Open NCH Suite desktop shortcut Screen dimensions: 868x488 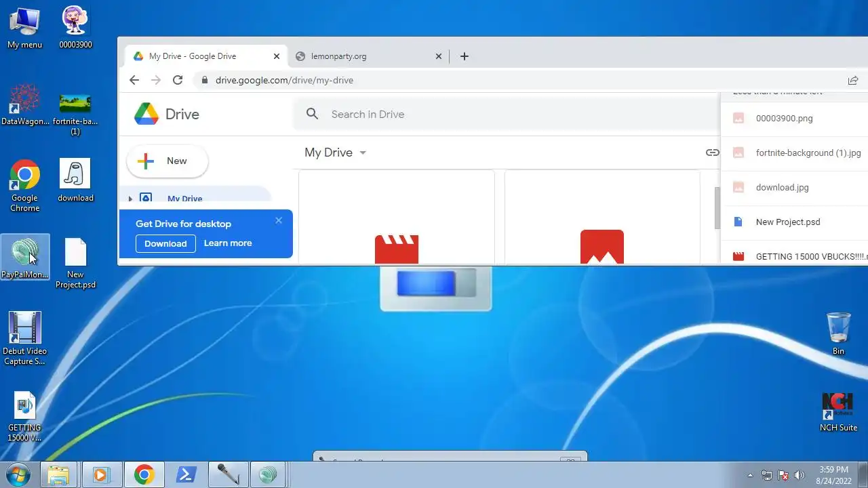838,411
